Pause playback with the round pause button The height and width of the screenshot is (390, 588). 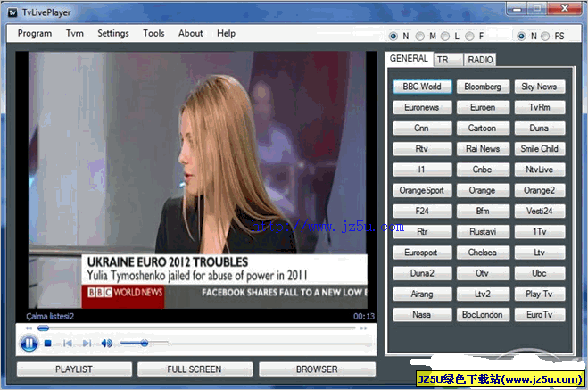click(29, 343)
